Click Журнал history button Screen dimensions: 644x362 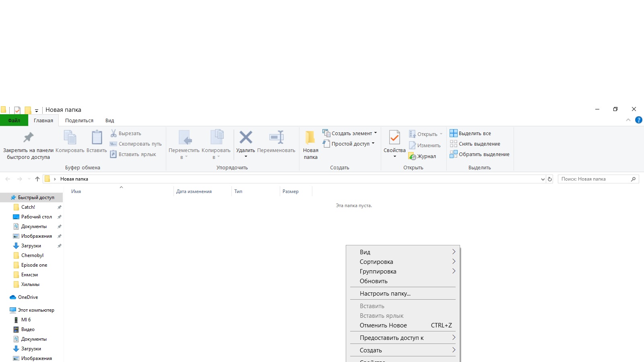(x=422, y=156)
